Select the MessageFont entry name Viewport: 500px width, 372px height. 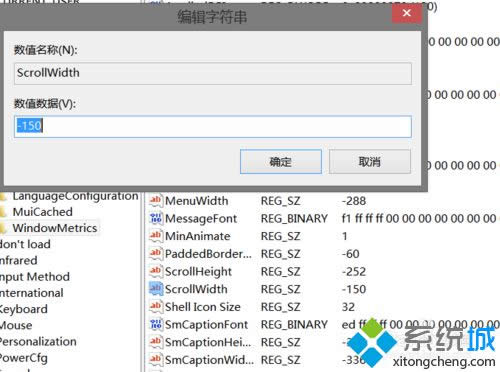coord(201,219)
